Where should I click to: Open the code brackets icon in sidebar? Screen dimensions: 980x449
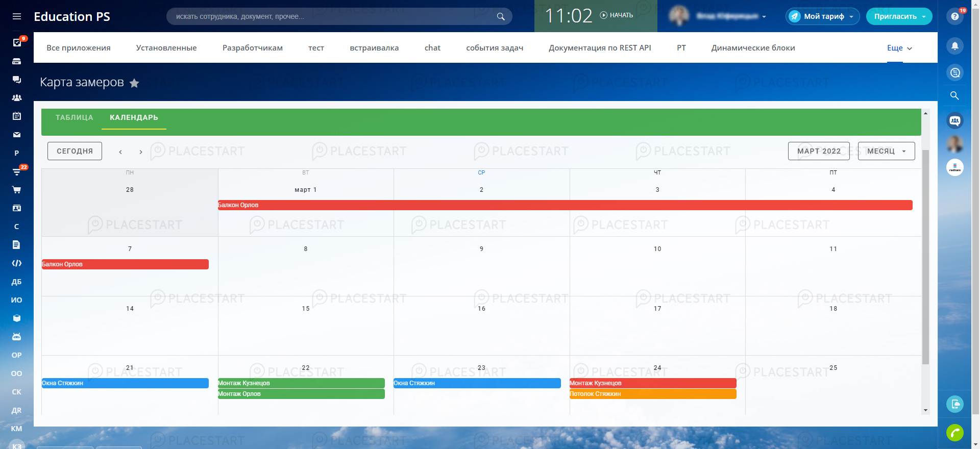(17, 263)
